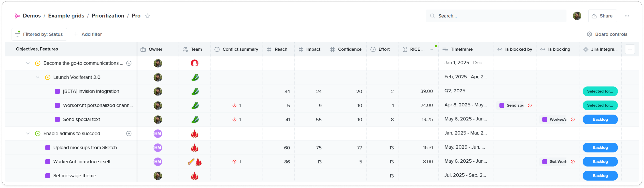This screenshot has width=644, height=188.
Task: Navigate to Example grids breadcrumb
Action: pos(66,16)
